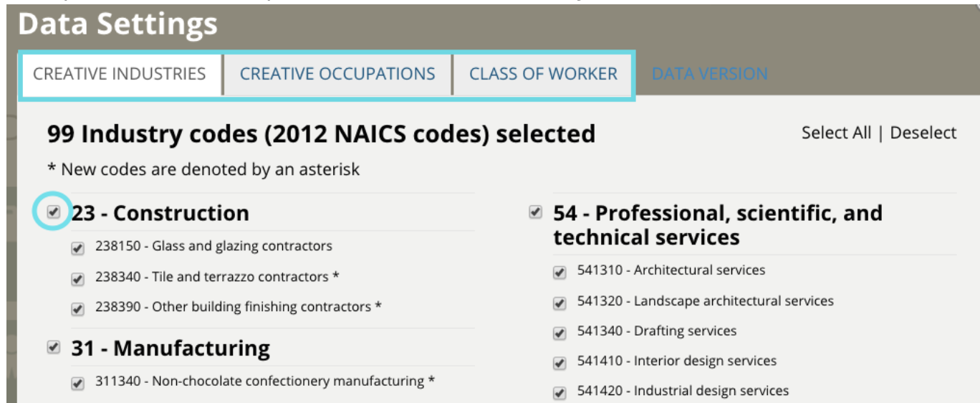Click the 31 - Manufacturing heading
Viewport: 980px width, 403px height.
pos(170,349)
